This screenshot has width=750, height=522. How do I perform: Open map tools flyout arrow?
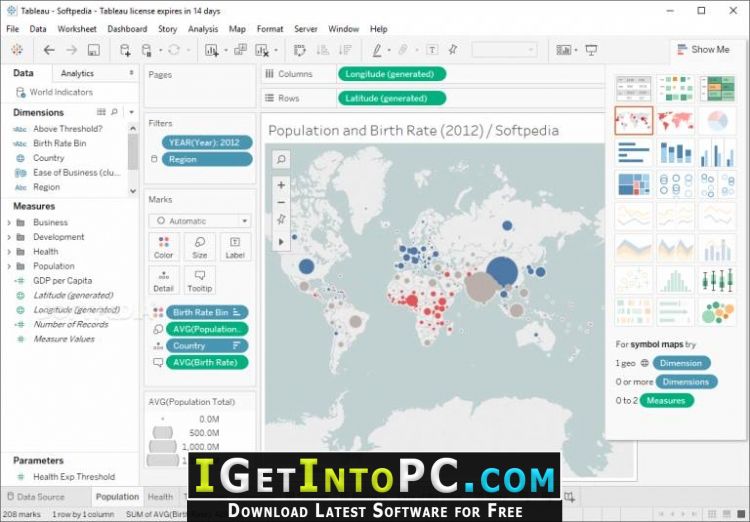point(281,242)
